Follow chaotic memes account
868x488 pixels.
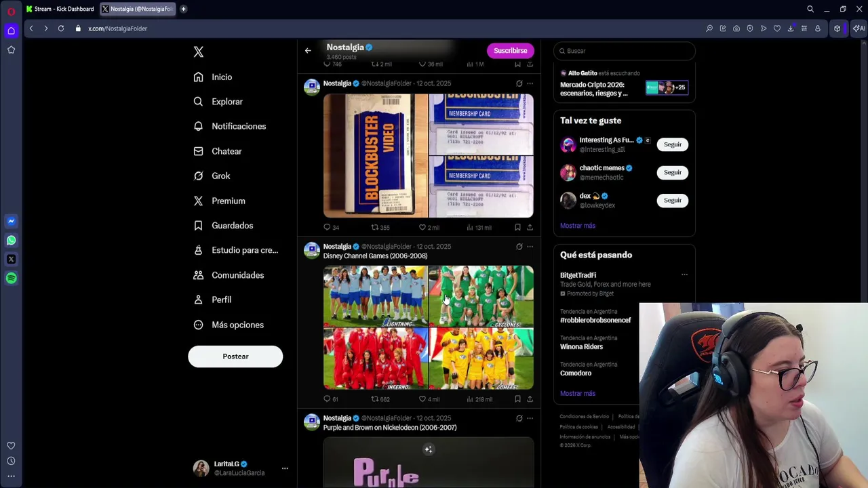(x=672, y=172)
